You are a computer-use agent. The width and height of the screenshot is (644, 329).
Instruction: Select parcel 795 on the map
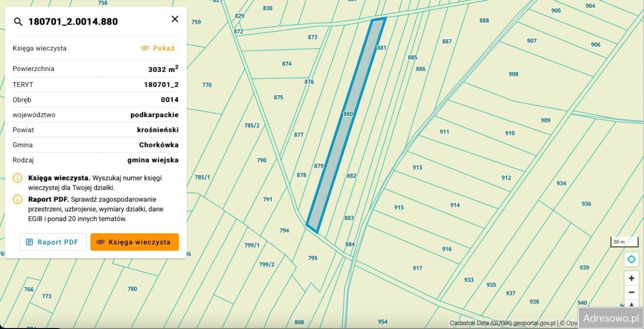(x=313, y=258)
